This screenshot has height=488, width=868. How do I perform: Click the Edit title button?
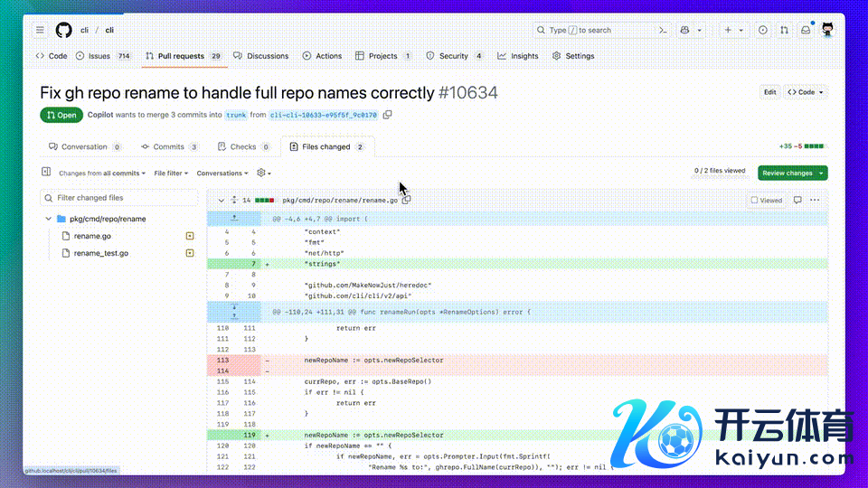(x=769, y=92)
